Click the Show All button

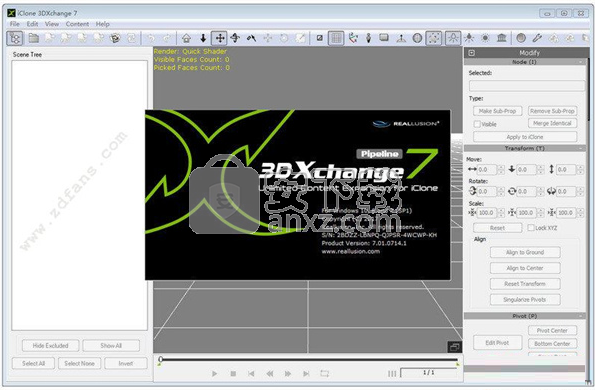111,346
